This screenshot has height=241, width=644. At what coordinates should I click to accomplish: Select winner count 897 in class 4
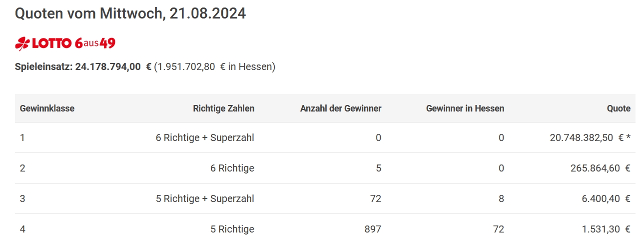373,229
